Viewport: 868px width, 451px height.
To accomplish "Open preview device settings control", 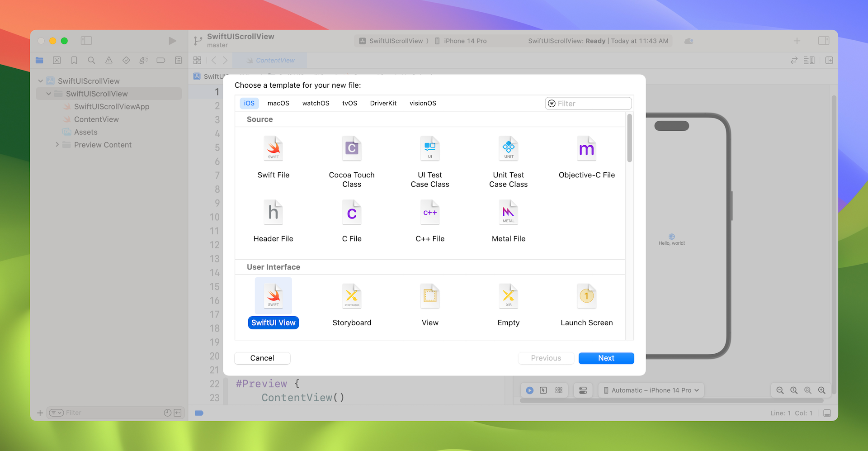I will 583,390.
